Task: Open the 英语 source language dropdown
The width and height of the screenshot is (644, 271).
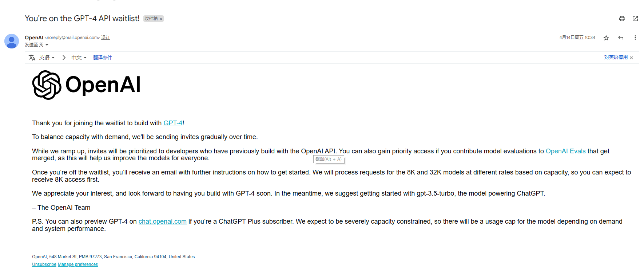Action: coord(47,58)
